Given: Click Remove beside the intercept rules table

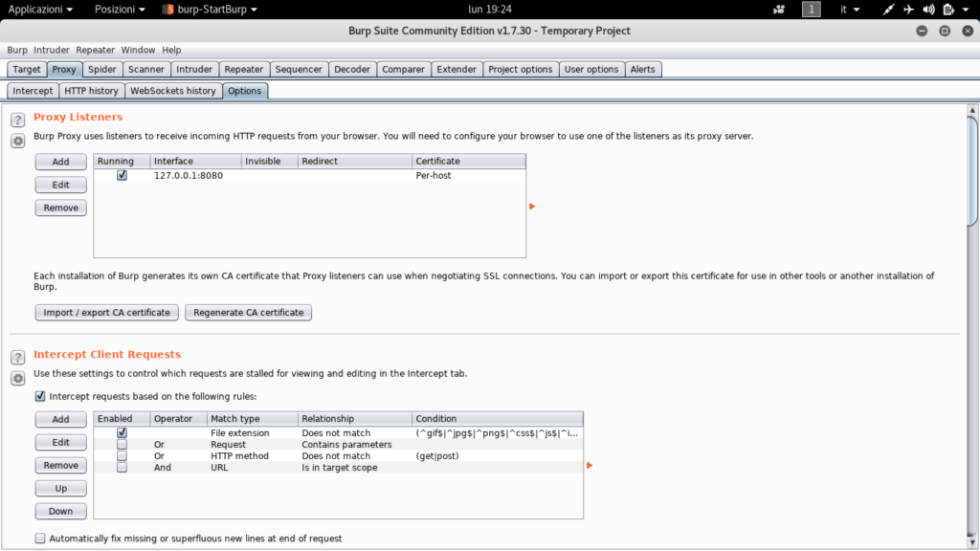Looking at the screenshot, I should pos(60,466).
